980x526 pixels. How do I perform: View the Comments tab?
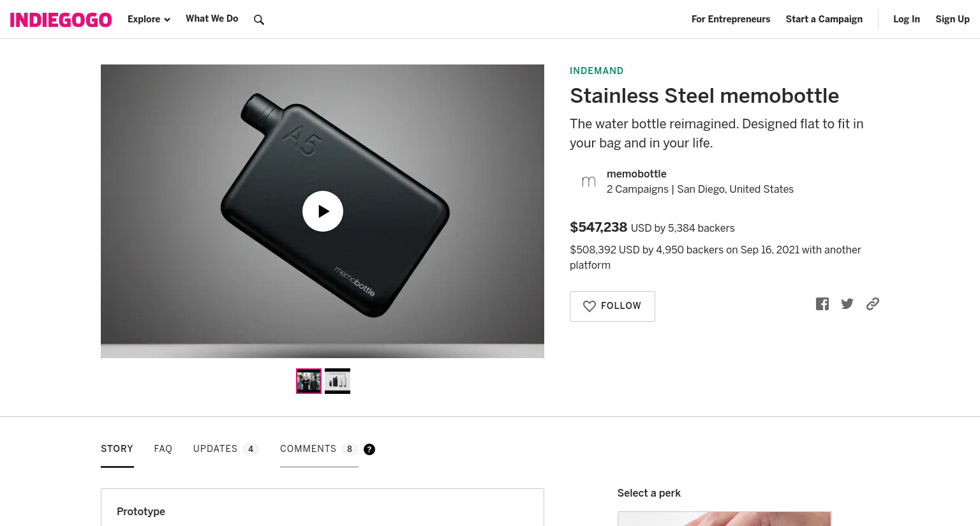pyautogui.click(x=318, y=449)
